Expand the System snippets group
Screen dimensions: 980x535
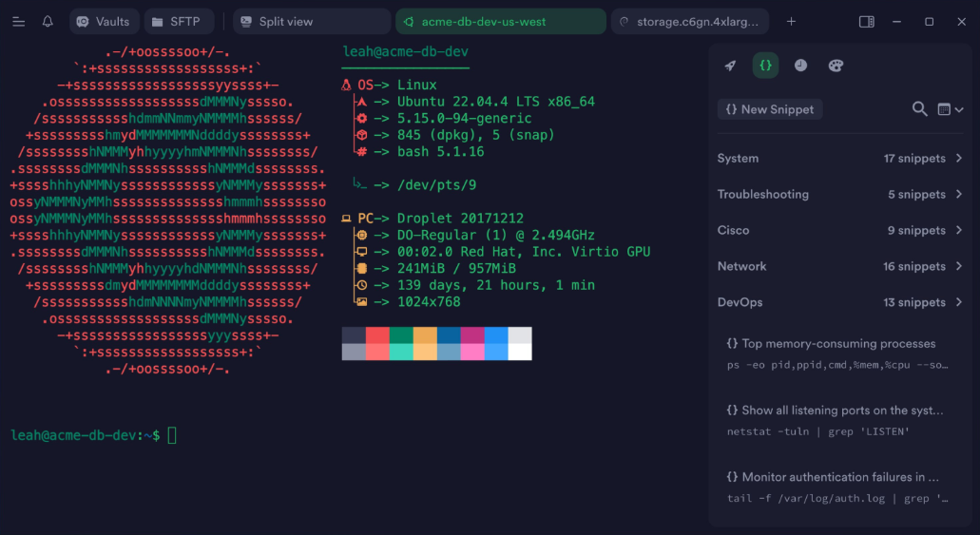840,158
